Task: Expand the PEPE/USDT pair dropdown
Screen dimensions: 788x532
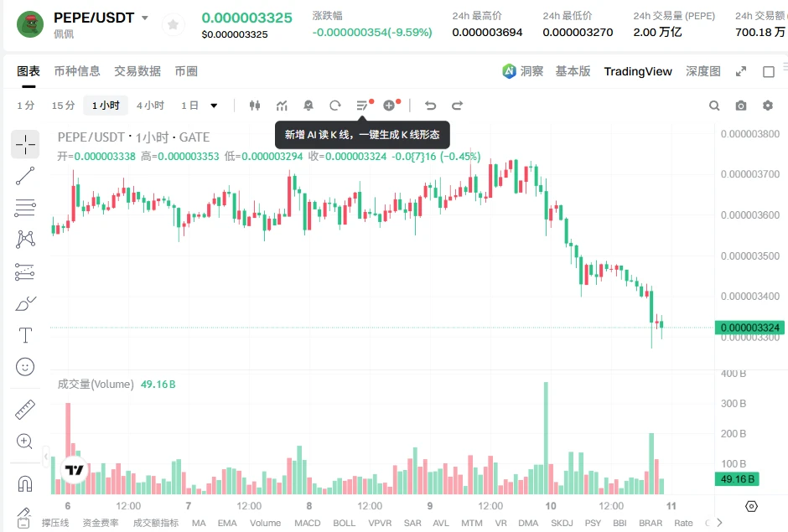Action: coord(145,18)
